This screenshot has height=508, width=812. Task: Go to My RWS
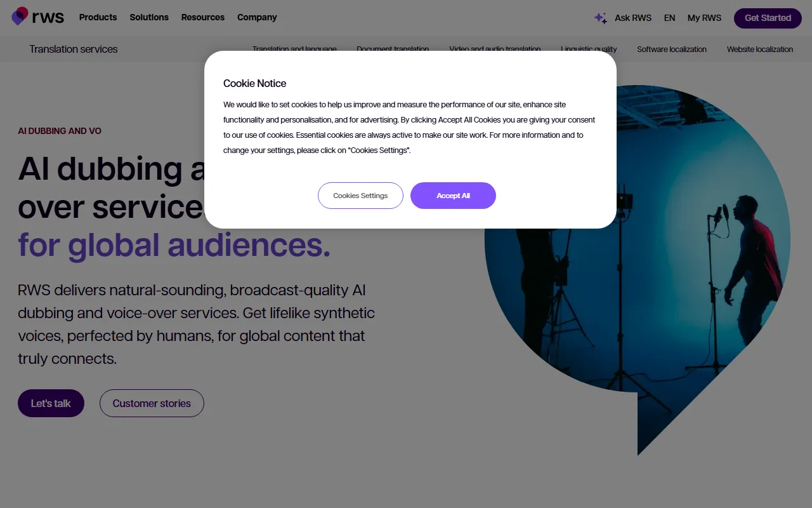704,18
